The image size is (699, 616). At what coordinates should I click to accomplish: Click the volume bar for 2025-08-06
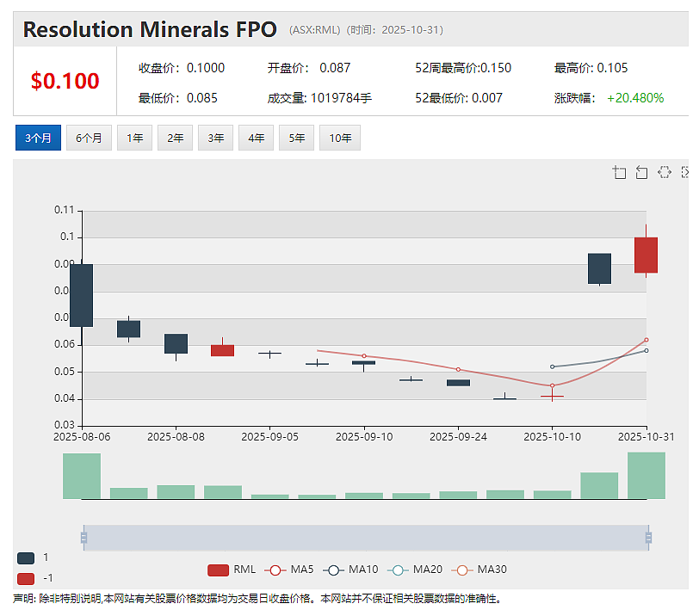(82, 476)
